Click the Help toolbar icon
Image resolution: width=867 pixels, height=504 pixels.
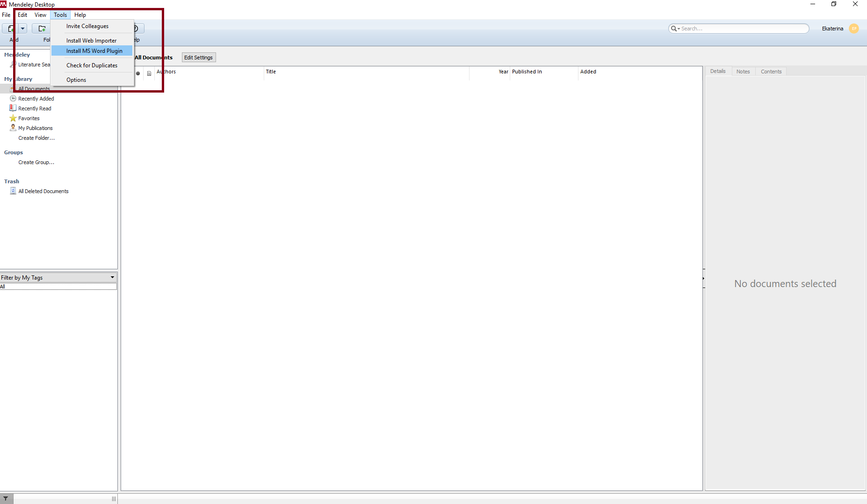[136, 29]
